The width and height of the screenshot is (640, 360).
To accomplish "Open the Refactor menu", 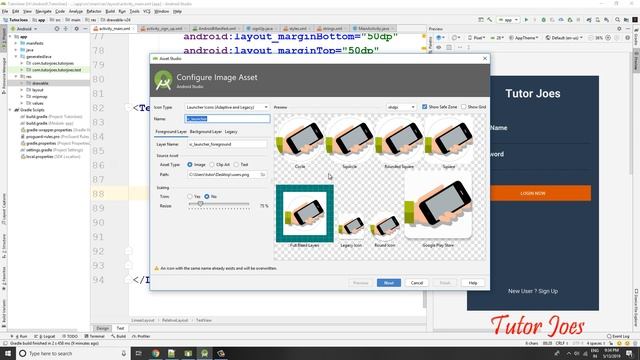I will pyautogui.click(x=93, y=11).
